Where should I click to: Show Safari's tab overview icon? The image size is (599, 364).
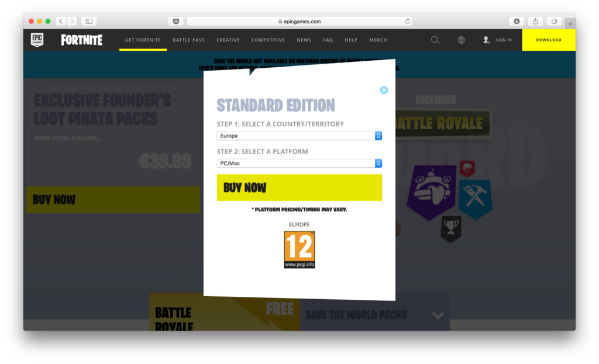coord(553,21)
